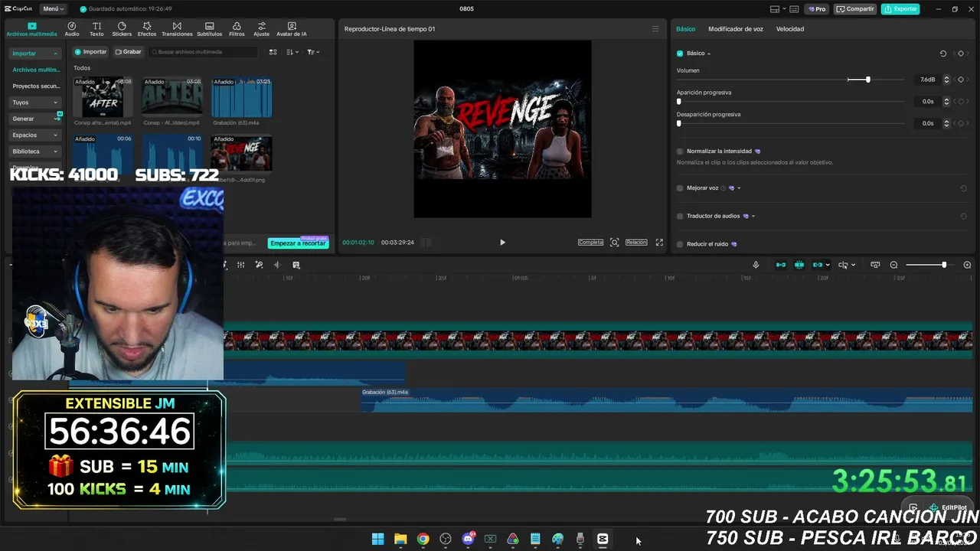
Task: Open the Efectos panel
Action: 147,29
